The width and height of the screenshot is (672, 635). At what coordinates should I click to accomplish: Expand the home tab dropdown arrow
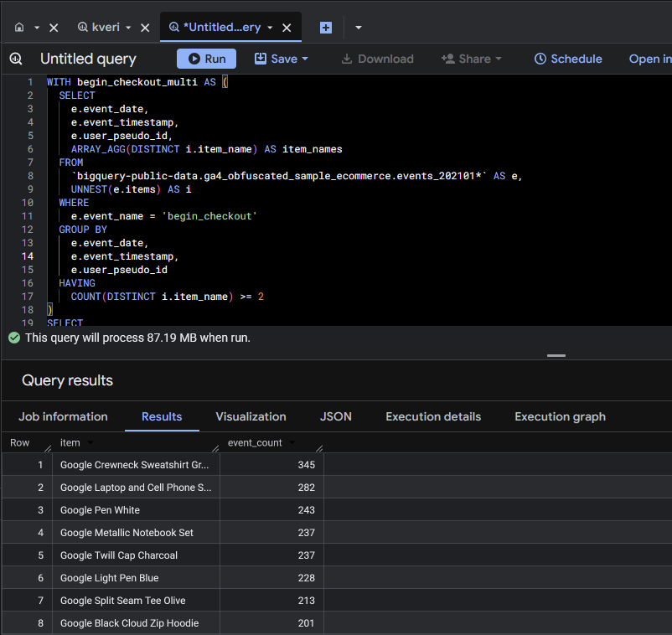coord(37,28)
